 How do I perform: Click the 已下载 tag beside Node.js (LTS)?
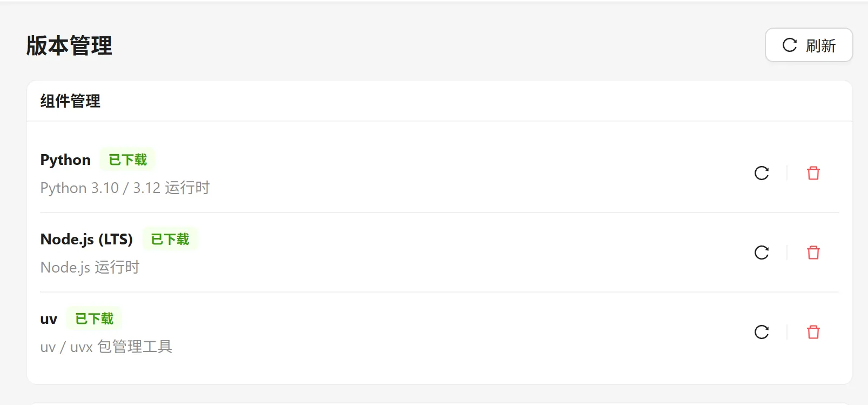point(170,239)
